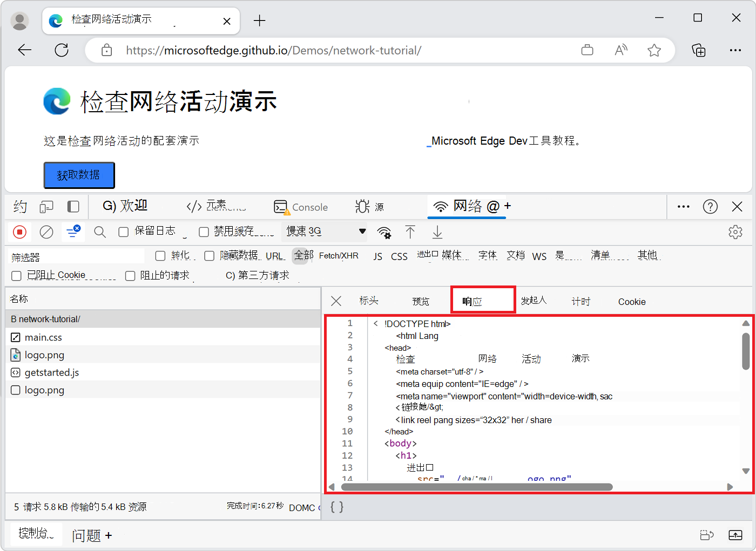The image size is (756, 551).
Task: Click the response vertical scrollbar thumb
Action: click(x=746, y=351)
